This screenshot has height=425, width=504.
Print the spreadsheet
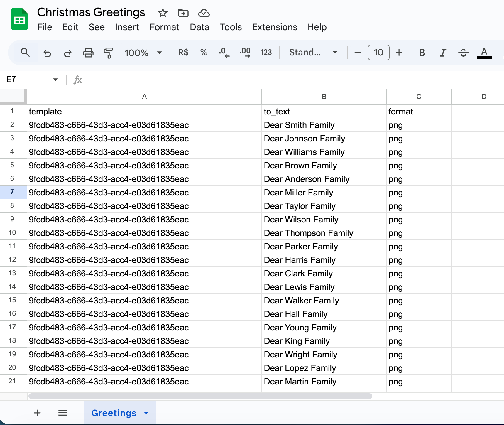pos(88,53)
